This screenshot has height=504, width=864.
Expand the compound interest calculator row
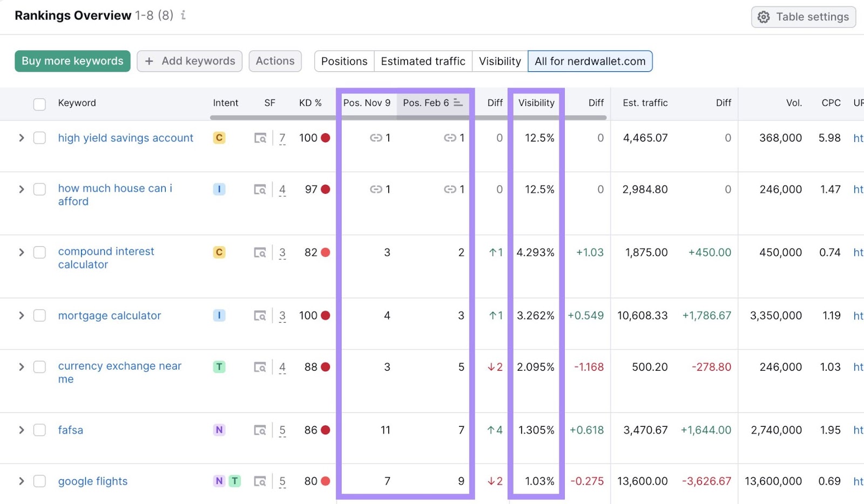21,252
